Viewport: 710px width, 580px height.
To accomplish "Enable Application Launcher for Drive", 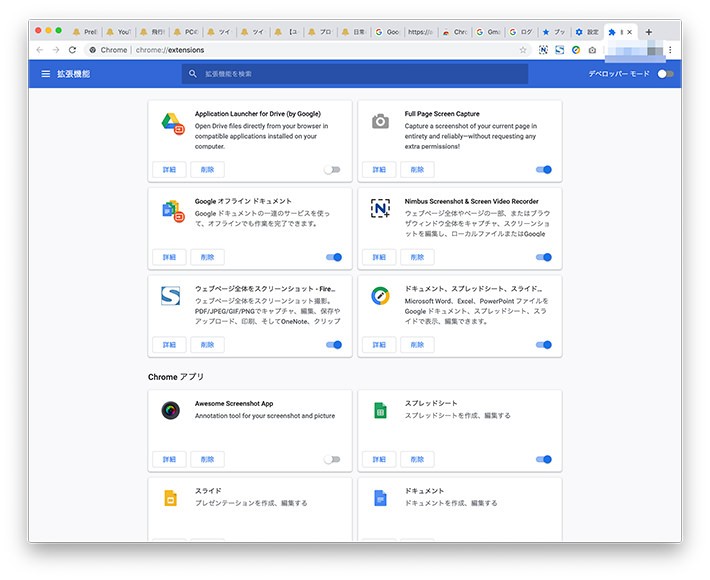I will [332, 170].
